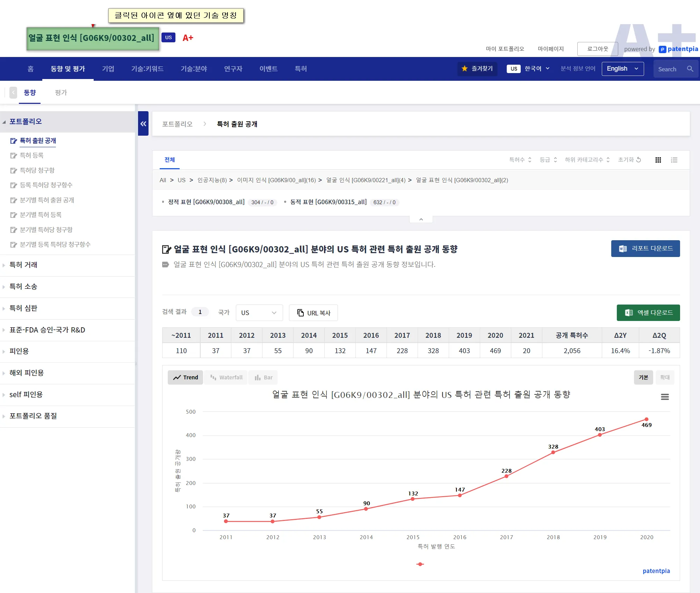Screen dimensions: 700x593
Task: Collapse the subcategory panel chevron
Action: pyautogui.click(x=421, y=219)
